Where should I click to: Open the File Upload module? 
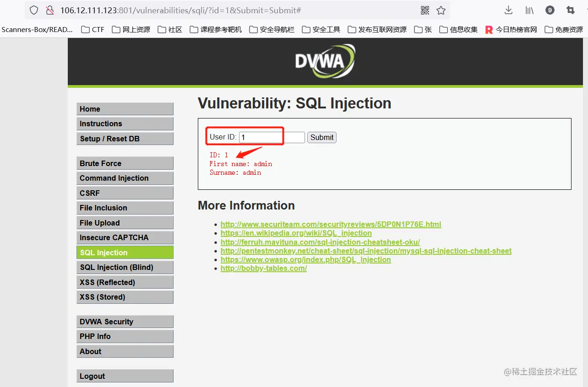125,223
